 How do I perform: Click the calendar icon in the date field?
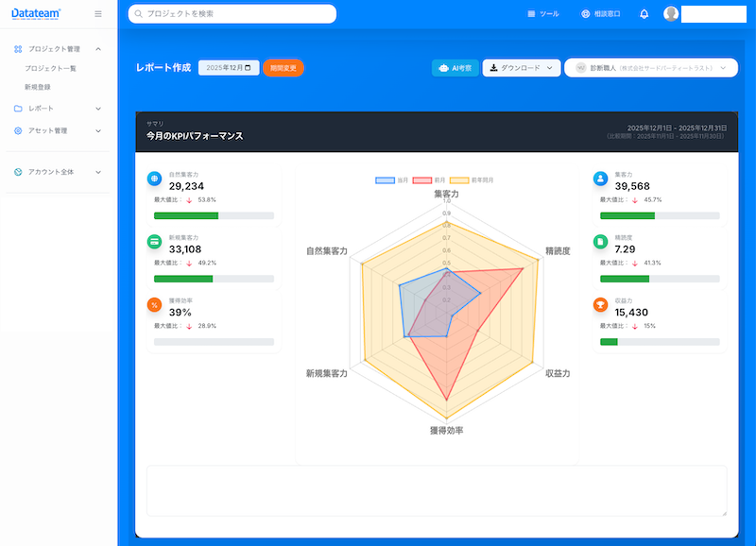point(248,68)
